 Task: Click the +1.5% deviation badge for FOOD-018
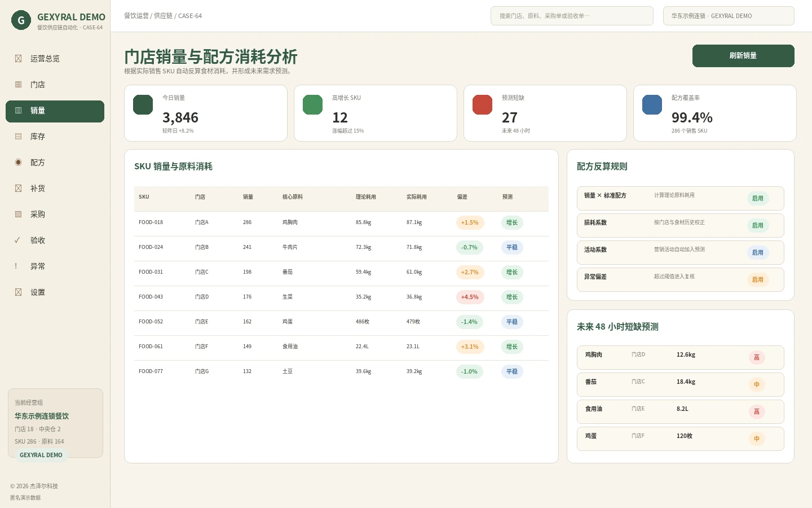[470, 223]
